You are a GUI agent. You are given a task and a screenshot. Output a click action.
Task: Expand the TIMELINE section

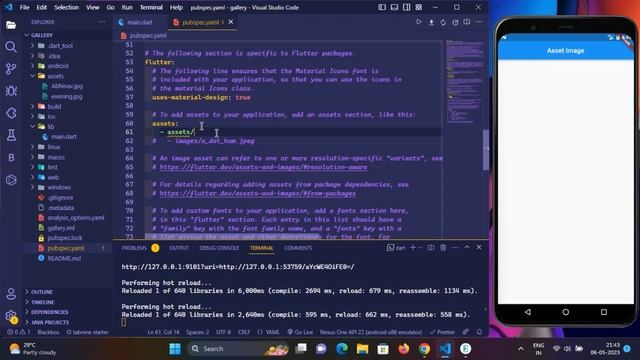click(42, 302)
